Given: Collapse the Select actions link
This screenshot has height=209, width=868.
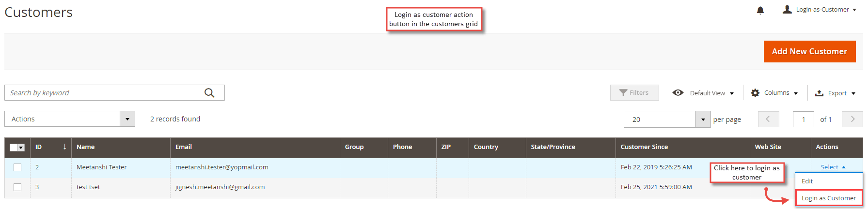Looking at the screenshot, I should click(x=833, y=167).
